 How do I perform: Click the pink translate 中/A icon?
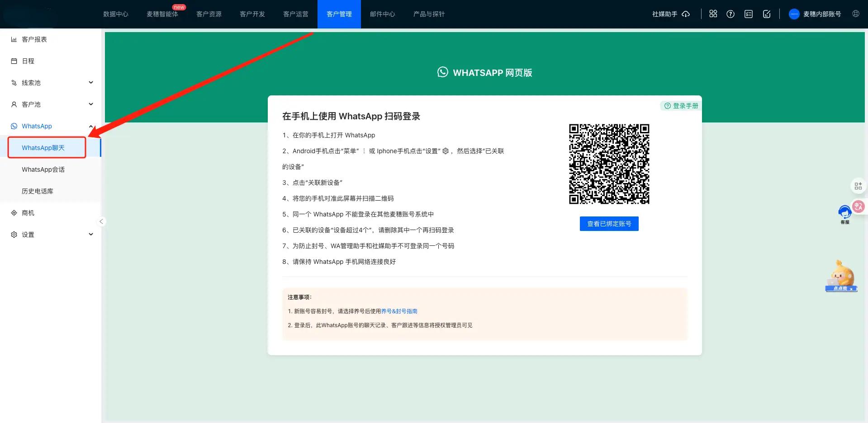click(858, 206)
